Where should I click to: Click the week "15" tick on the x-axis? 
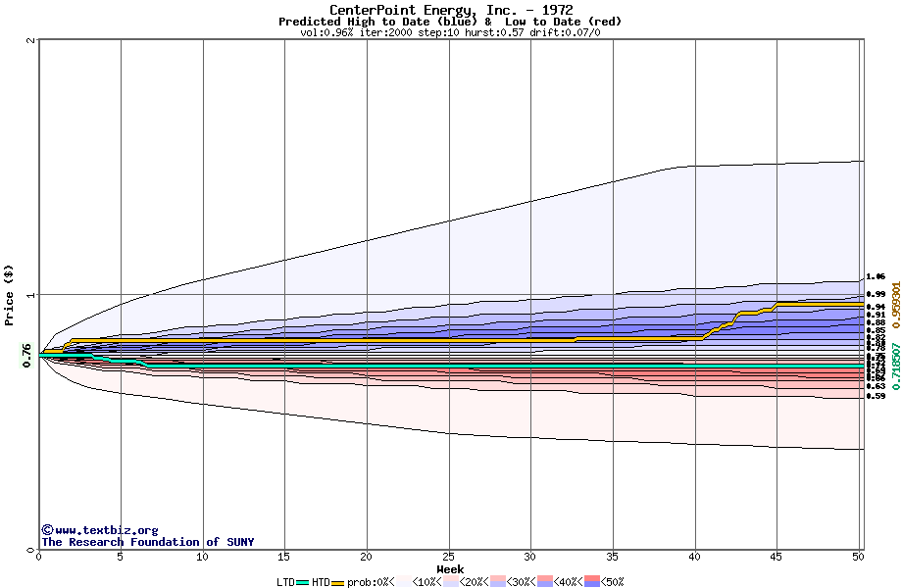pyautogui.click(x=284, y=557)
